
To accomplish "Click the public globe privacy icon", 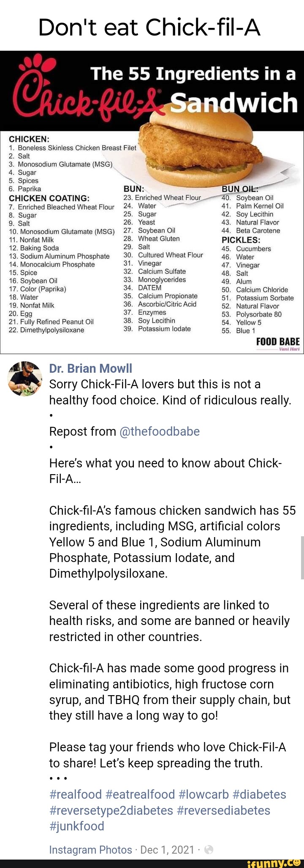I will pos(209,850).
